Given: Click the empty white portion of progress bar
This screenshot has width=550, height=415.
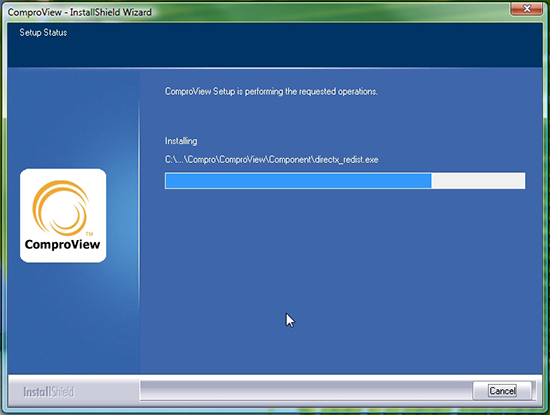Looking at the screenshot, I should (x=478, y=181).
